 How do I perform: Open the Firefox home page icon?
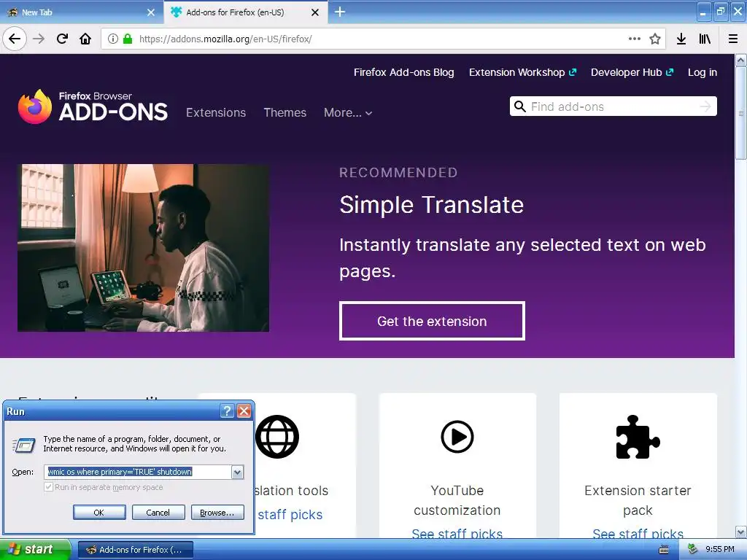(x=85, y=39)
